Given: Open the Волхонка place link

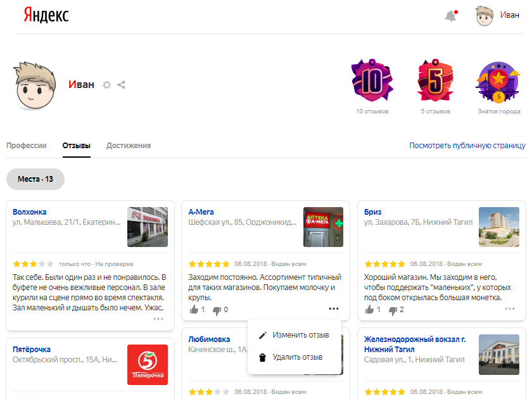Looking at the screenshot, I should point(30,212).
